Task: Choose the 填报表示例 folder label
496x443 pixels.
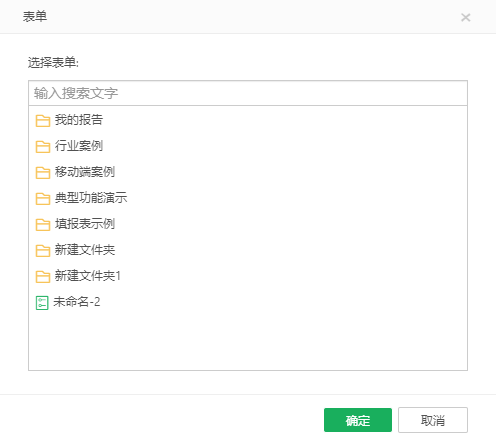Action: (x=85, y=224)
